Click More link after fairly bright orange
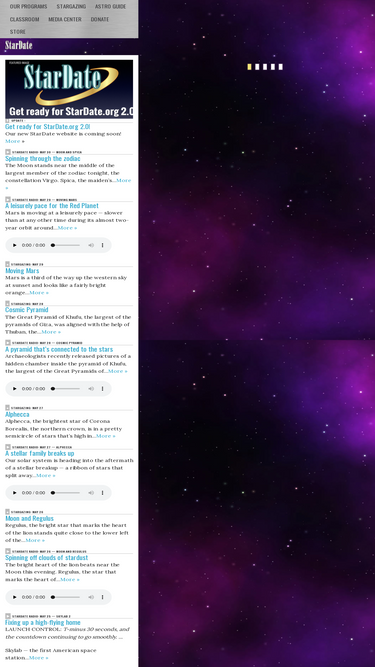This screenshot has height=667, width=375. 39,292
